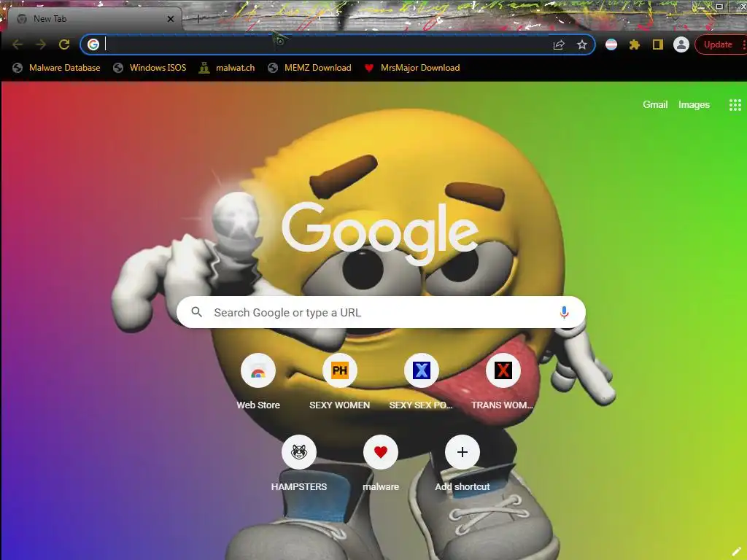Customize this page with the pencil icon

click(736, 551)
